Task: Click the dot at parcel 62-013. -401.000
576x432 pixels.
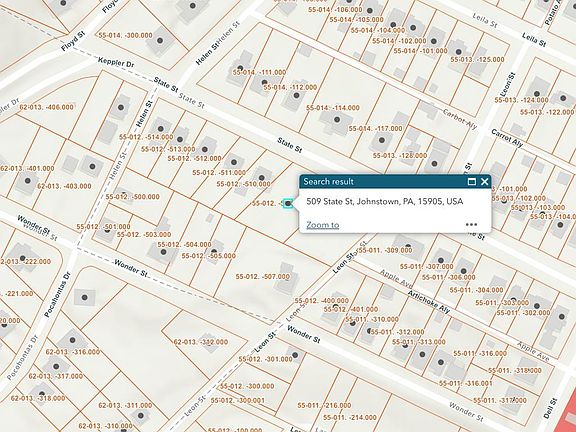Action: click(28, 180)
